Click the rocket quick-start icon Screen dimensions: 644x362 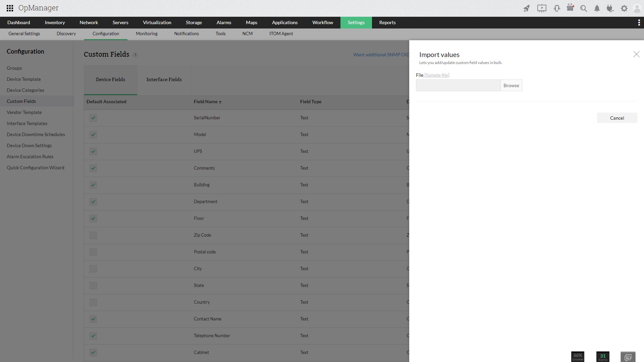coord(526,8)
